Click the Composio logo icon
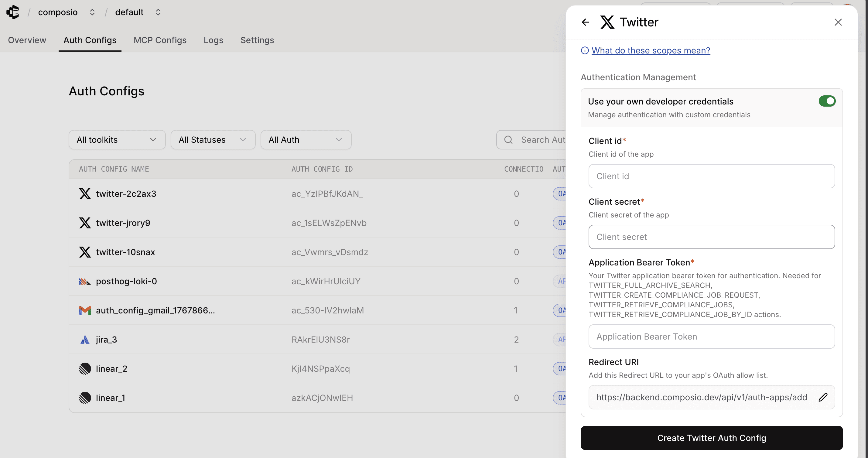Screen dimensions: 868x458 click(13, 12)
